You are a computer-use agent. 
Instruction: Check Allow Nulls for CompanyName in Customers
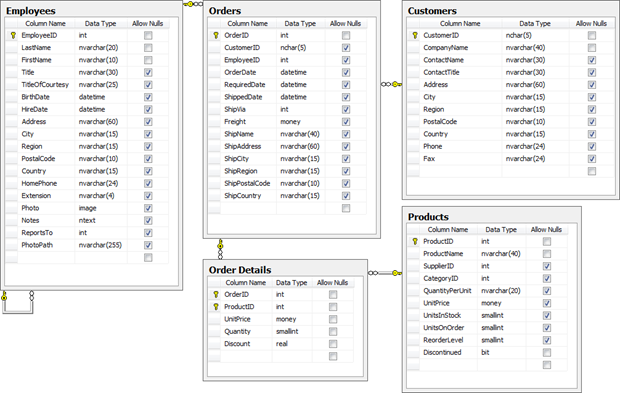point(592,48)
